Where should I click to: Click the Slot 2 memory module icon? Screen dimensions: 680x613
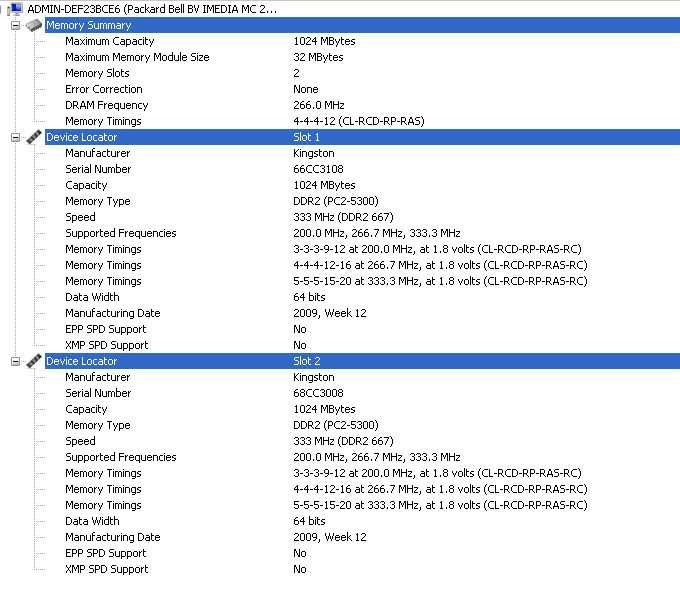[x=33, y=361]
